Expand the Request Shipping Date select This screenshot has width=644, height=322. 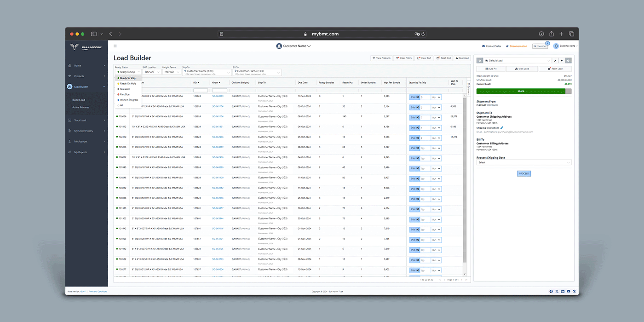tap(524, 162)
